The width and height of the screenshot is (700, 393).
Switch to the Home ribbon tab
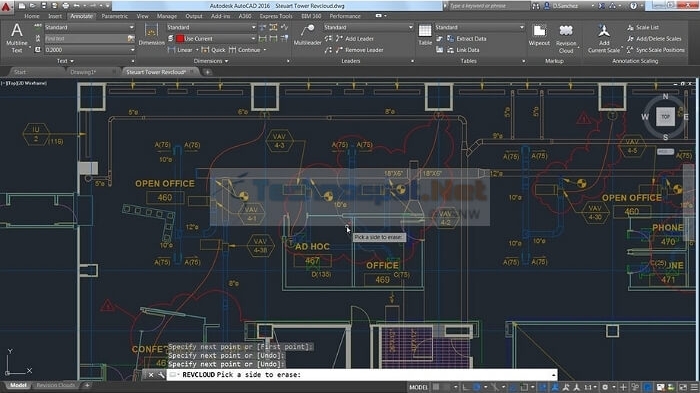[32, 16]
